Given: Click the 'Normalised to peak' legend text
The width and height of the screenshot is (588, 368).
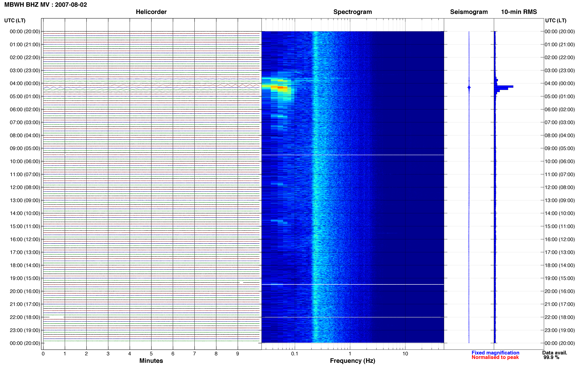Looking at the screenshot, I should tap(495, 357).
